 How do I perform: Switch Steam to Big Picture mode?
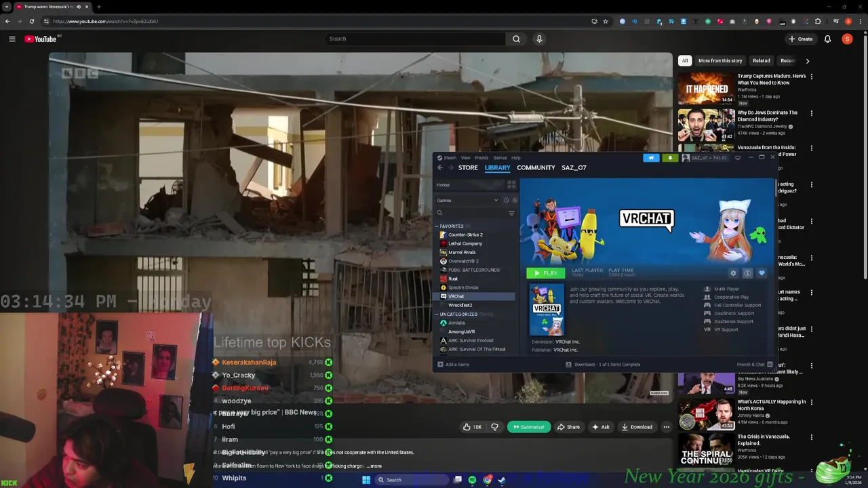738,158
